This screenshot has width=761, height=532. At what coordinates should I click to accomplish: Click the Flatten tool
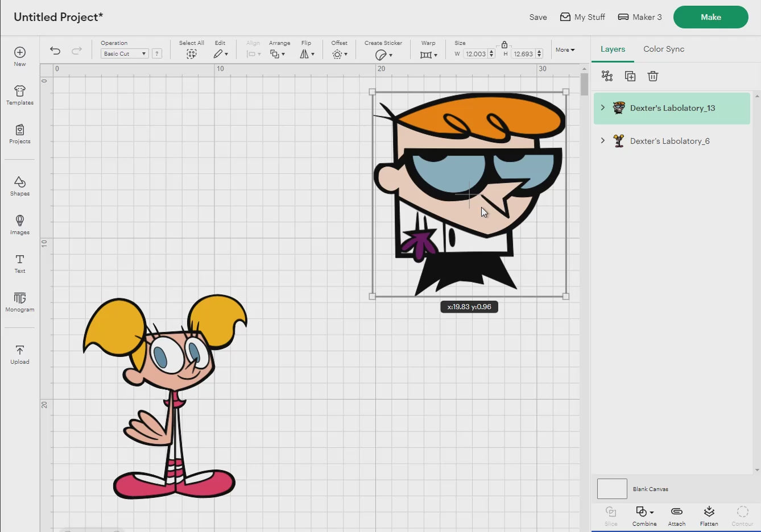click(709, 516)
